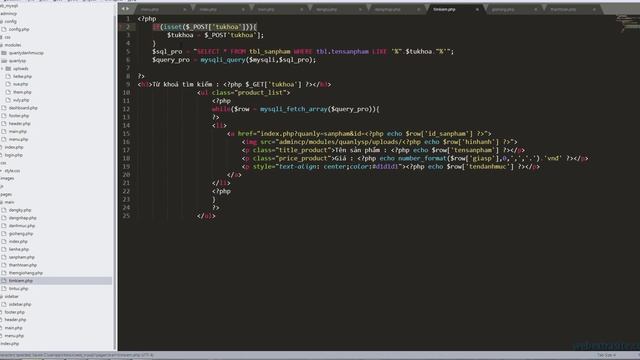Click the file icon beside dangnhap.php in sidebar

4,218
